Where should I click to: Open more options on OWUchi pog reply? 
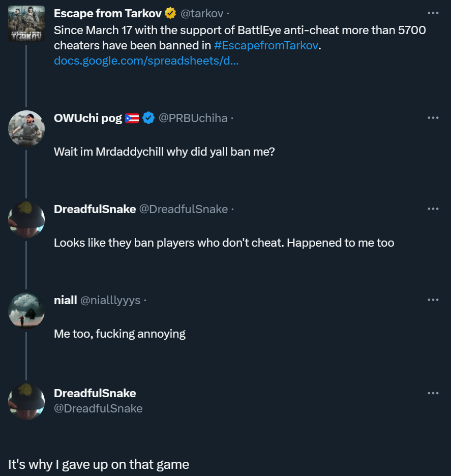[x=433, y=117]
